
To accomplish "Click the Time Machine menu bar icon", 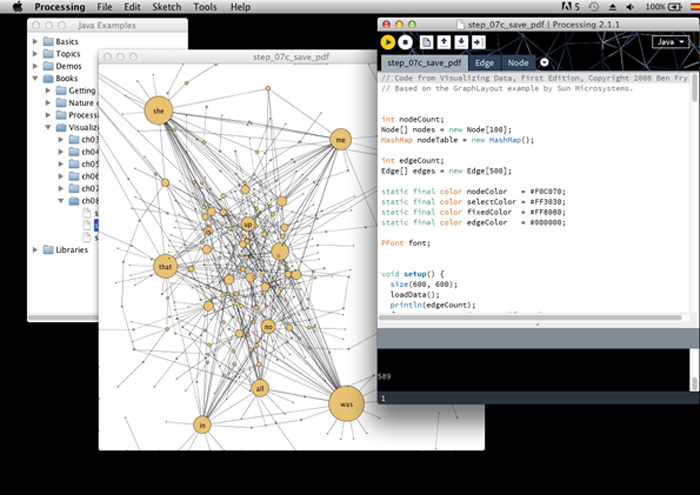I will pos(593,7).
